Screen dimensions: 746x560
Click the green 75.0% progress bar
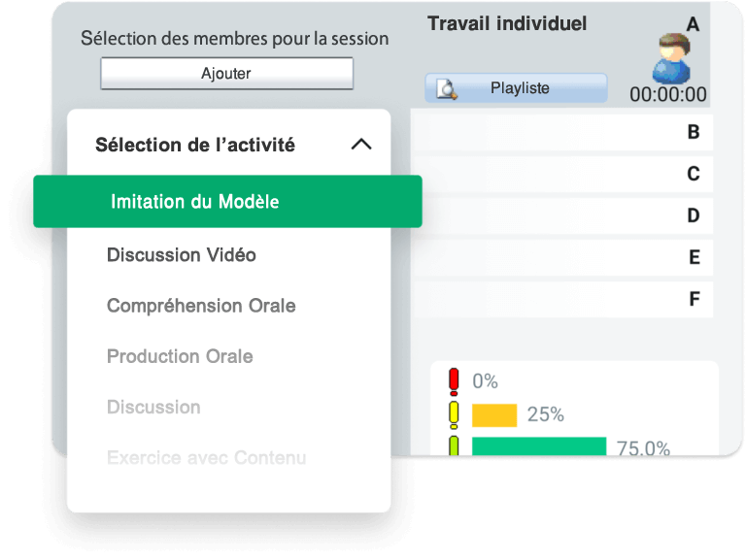539,446
